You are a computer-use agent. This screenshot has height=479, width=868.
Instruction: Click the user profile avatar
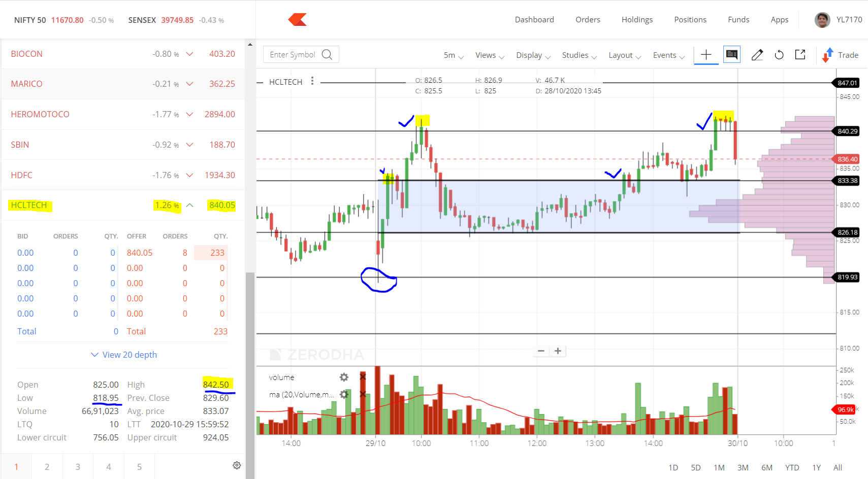click(x=822, y=20)
